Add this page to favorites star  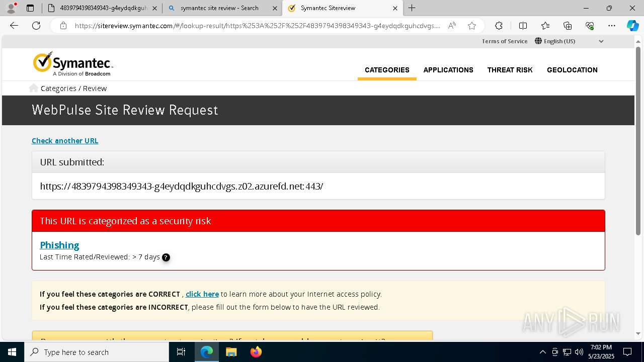point(471,26)
